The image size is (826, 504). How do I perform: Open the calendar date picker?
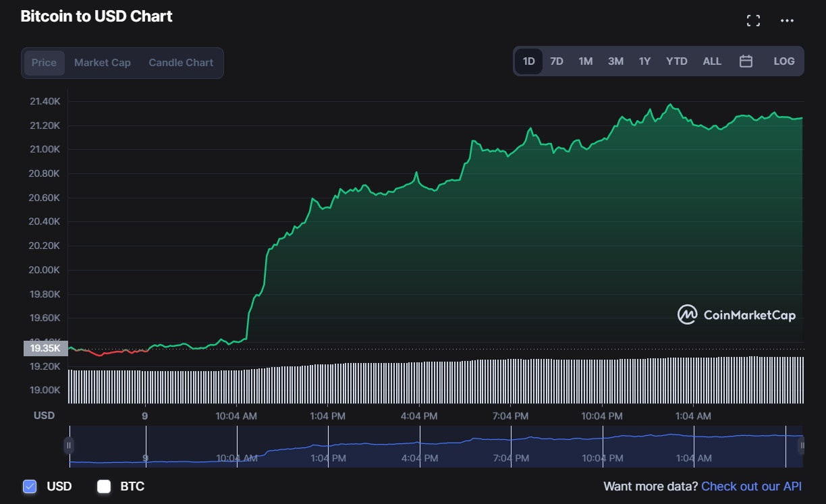(x=746, y=61)
